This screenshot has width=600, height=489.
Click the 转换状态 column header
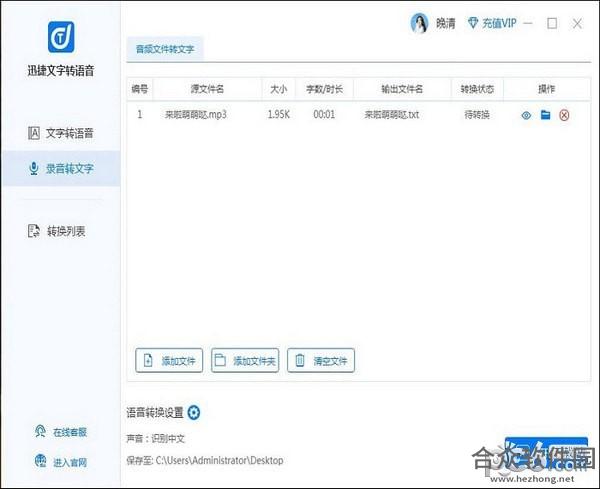477,89
